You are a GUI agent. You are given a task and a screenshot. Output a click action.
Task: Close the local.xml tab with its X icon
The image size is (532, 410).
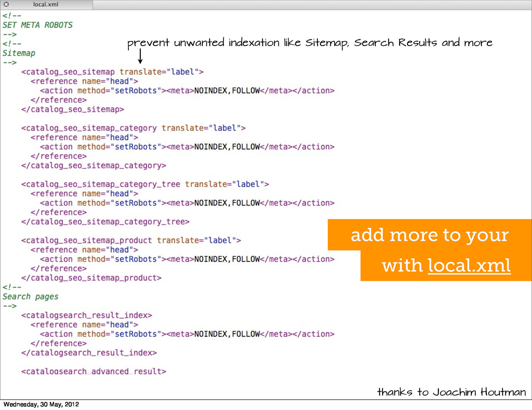point(6,5)
